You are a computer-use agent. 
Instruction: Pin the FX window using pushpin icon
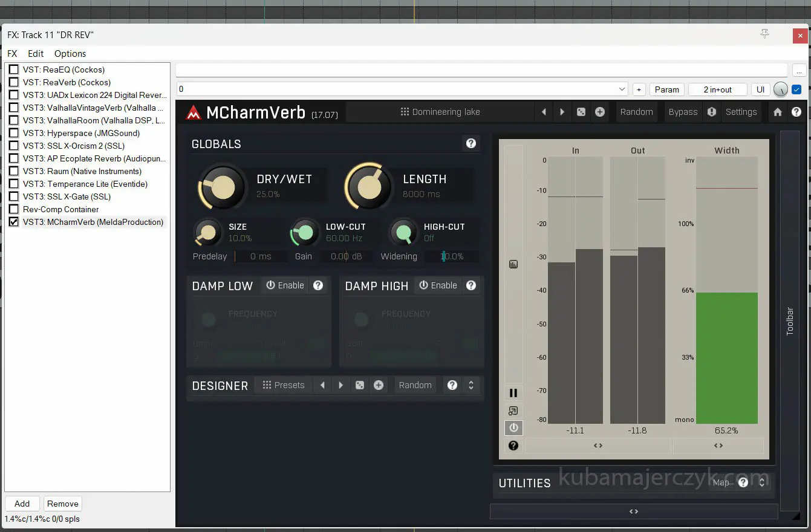tap(764, 34)
